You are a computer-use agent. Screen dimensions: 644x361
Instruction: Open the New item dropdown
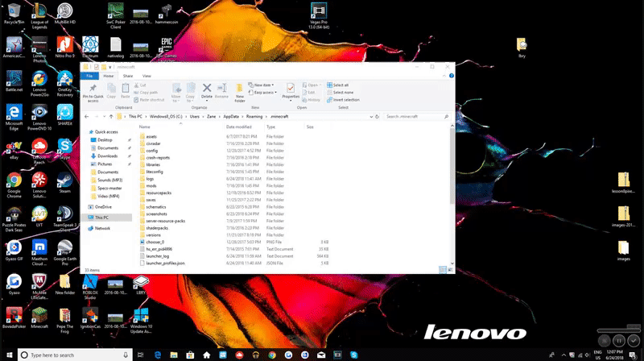pyautogui.click(x=261, y=85)
